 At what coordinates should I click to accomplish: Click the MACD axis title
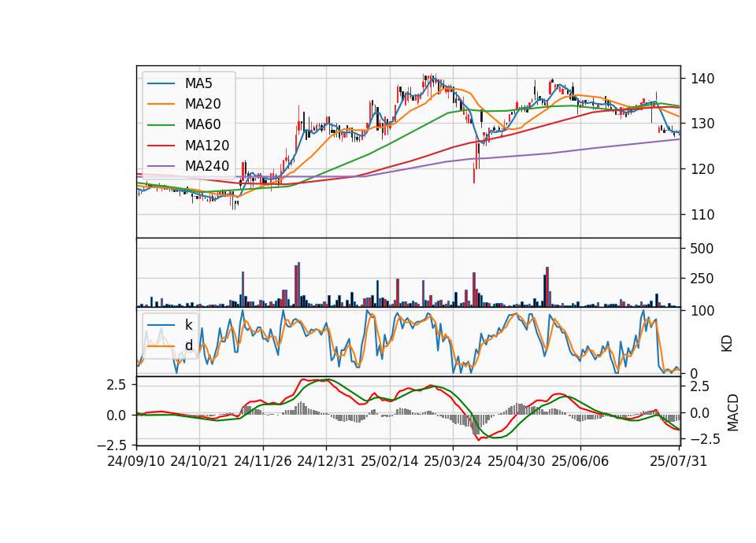coord(733,412)
